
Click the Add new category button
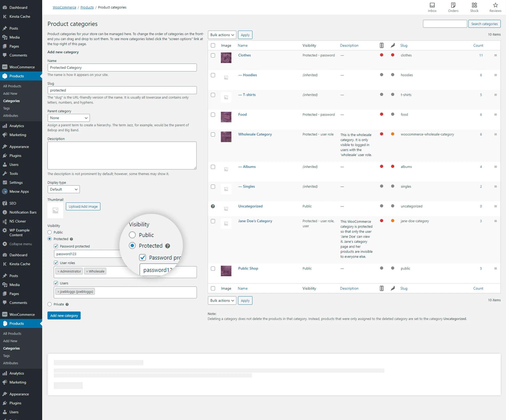[x=64, y=315]
